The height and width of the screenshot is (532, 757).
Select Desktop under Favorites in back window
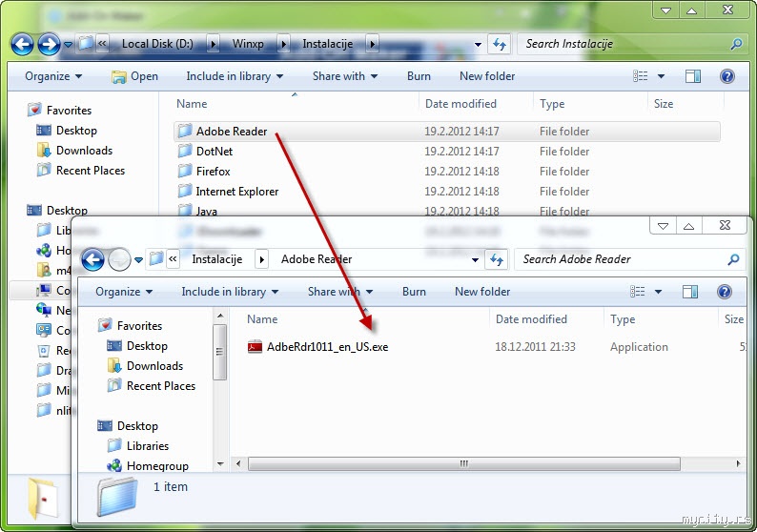click(76, 131)
